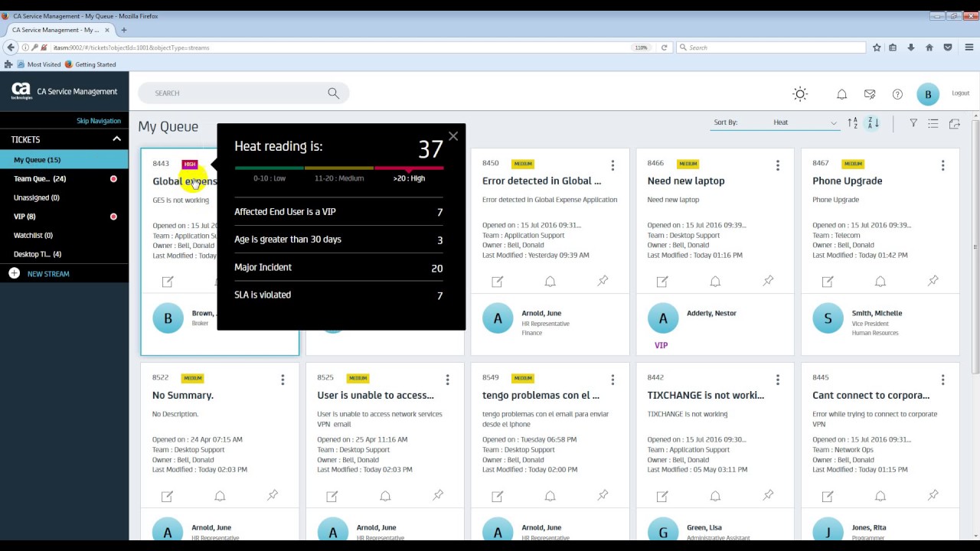Click MEDIUM heat badge on ticket 8450
The image size is (980, 551).
(523, 164)
